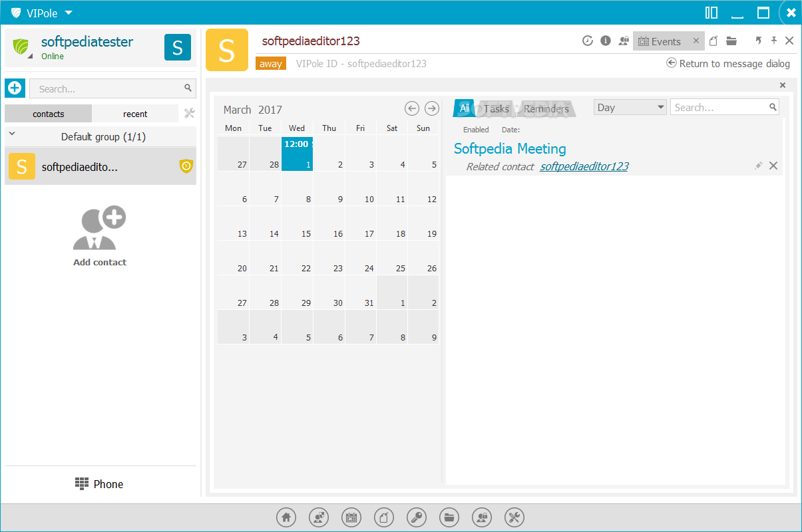Select March 15 in the calendar

pyautogui.click(x=297, y=223)
